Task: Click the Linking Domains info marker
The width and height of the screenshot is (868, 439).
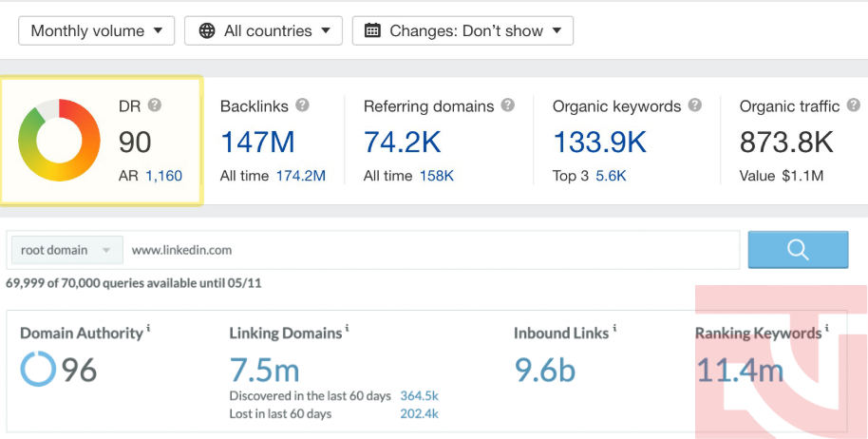Action: [x=347, y=328]
